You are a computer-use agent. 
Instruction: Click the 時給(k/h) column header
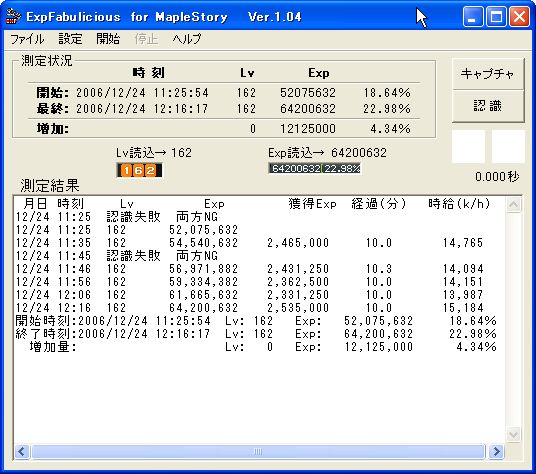(x=459, y=204)
